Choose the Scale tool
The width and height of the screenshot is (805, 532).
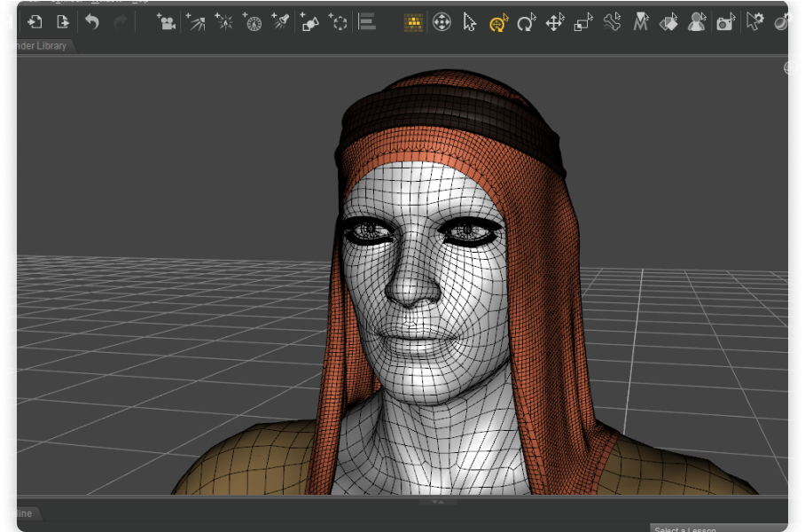(583, 22)
